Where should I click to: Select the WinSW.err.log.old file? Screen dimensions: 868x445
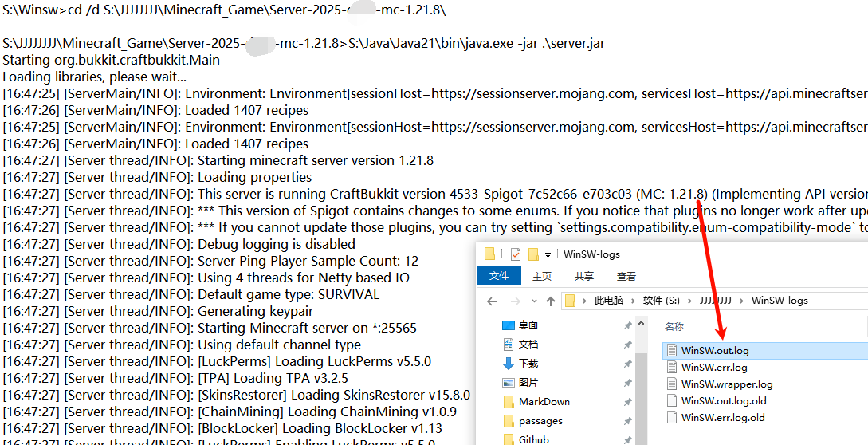tap(723, 417)
